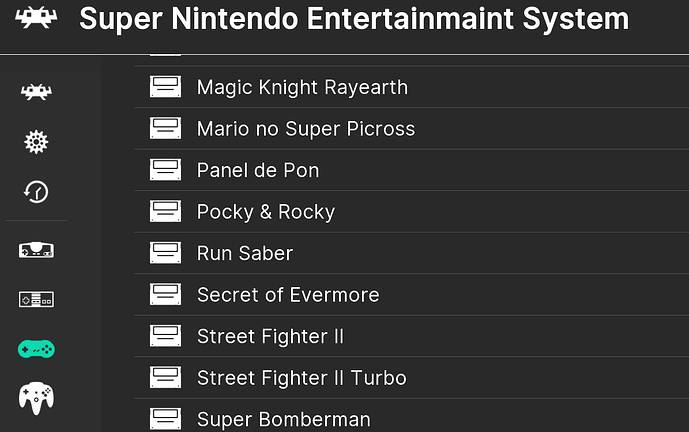Select the Panel de Pon entry
This screenshot has height=432, width=689.
pos(258,170)
